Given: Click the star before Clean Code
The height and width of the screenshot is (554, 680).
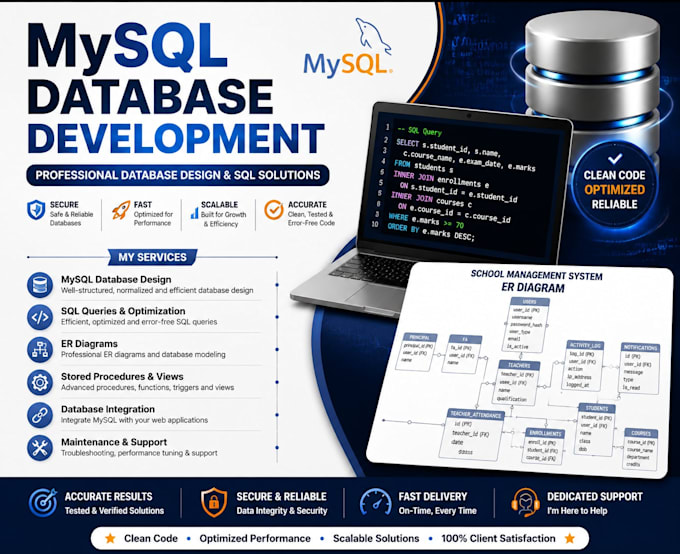Looking at the screenshot, I should [110, 538].
